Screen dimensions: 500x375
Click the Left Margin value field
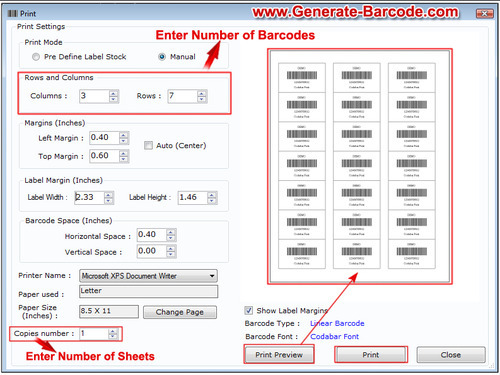pos(105,138)
